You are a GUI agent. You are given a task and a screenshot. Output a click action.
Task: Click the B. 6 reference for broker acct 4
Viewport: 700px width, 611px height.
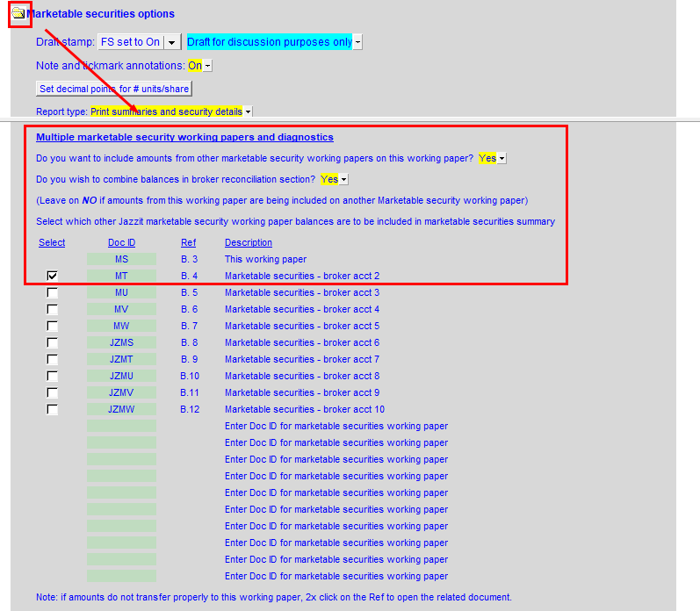click(189, 309)
